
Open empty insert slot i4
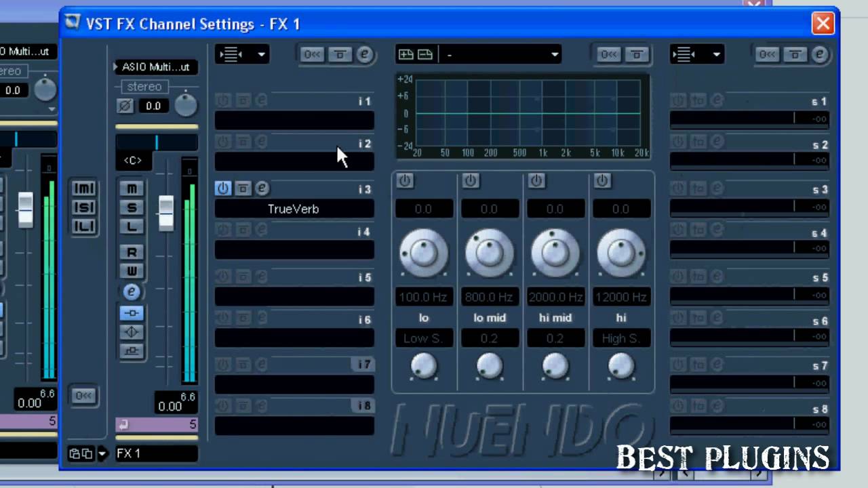294,249
